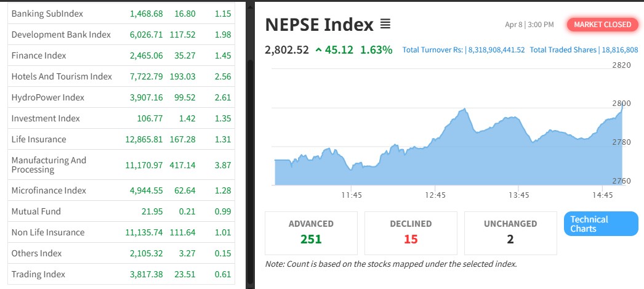Select Banking SubIndex row
The image size is (644, 289).
[x=47, y=14]
